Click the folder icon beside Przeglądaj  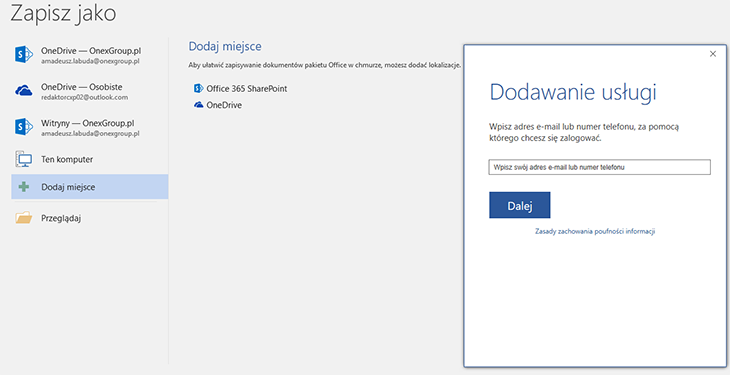(23, 218)
